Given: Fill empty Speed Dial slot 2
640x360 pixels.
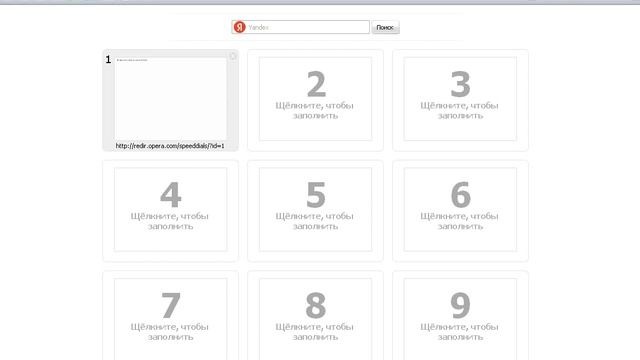Looking at the screenshot, I should [x=316, y=99].
